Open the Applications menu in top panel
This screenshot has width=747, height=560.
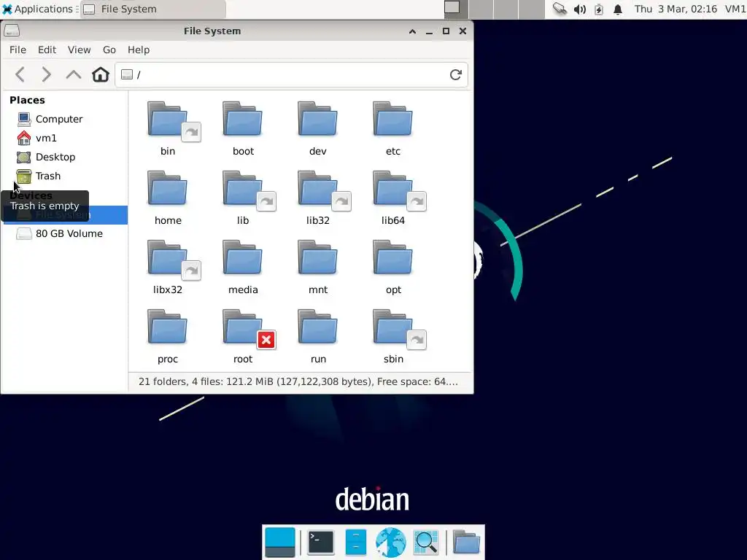tap(38, 9)
